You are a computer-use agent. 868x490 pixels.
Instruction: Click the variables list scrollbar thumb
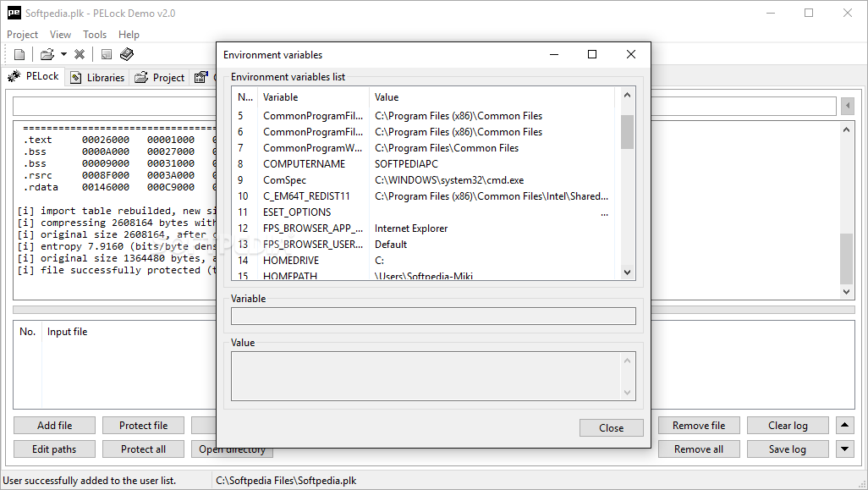pyautogui.click(x=627, y=132)
